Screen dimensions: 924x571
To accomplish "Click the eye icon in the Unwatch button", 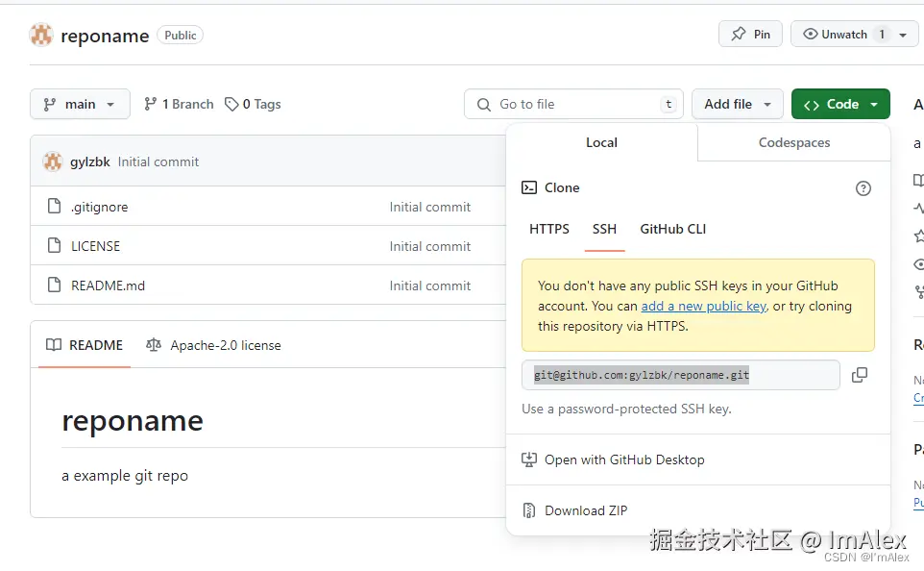I will point(811,35).
